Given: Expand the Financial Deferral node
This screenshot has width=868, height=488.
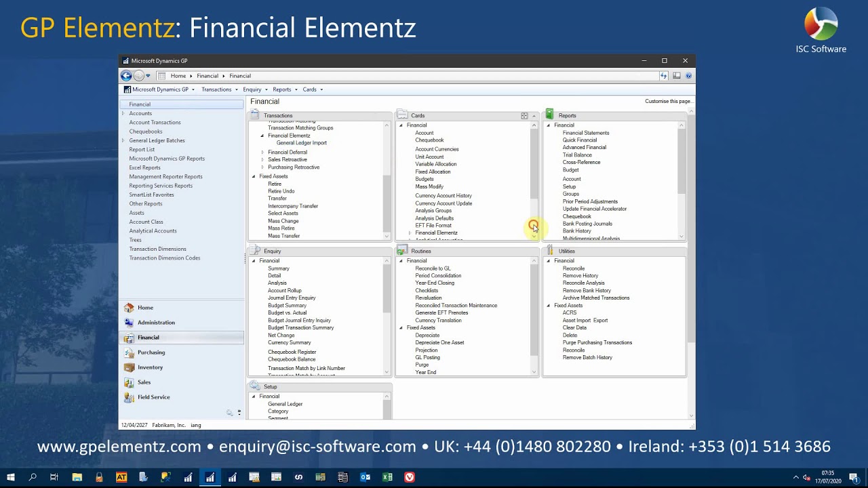Looking at the screenshot, I should click(262, 152).
